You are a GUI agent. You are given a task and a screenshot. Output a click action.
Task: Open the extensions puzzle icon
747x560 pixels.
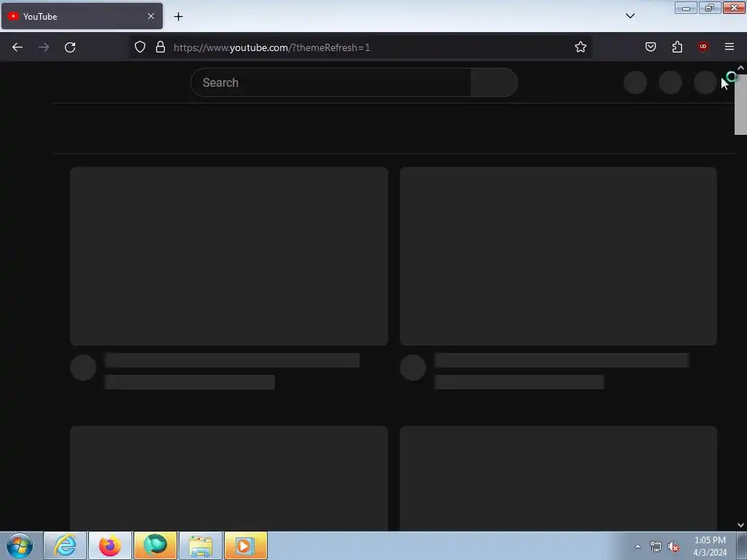coord(677,47)
